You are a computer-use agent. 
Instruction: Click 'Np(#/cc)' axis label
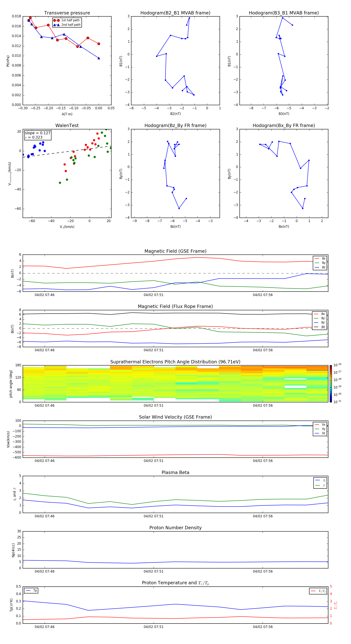[13, 550]
